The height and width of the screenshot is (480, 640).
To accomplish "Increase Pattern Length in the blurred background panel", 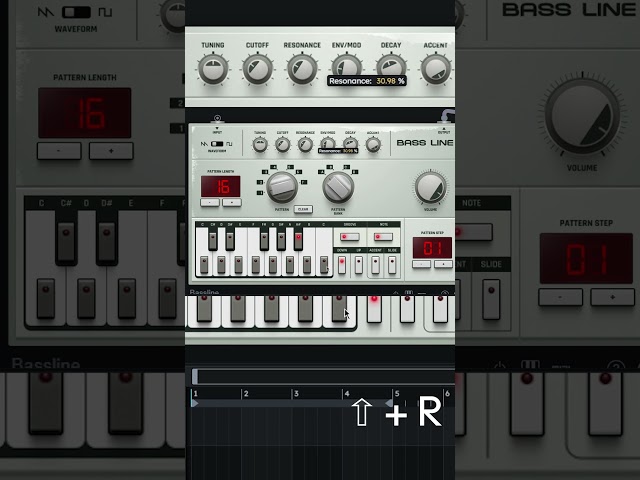I will tap(111, 151).
